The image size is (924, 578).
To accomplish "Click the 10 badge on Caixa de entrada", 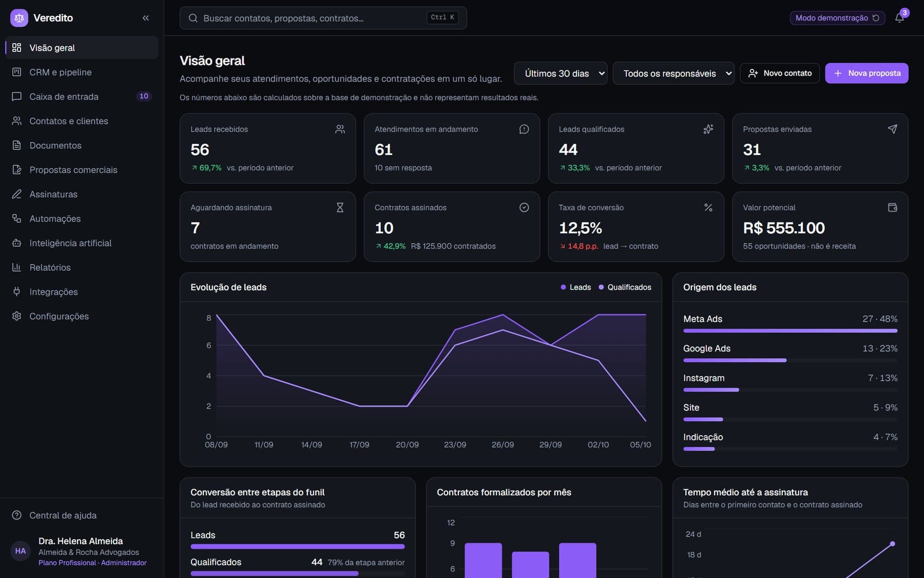I will coord(144,96).
